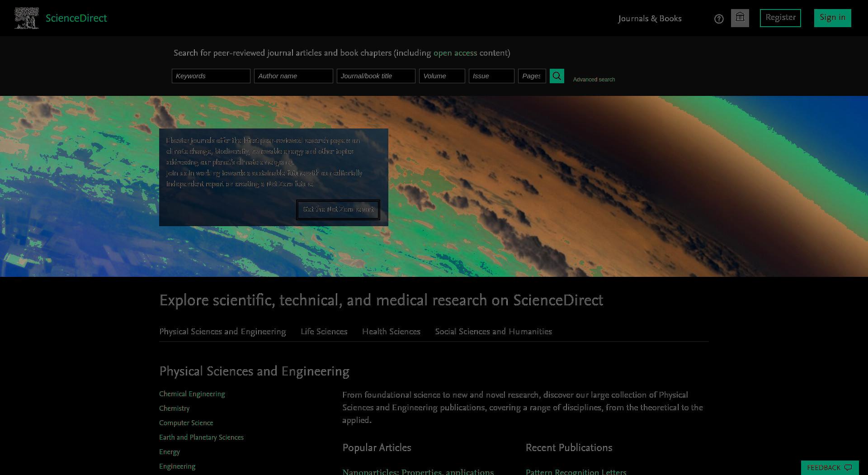Focus the Issue field
Viewport: 868px width, 475px height.
(x=491, y=76)
